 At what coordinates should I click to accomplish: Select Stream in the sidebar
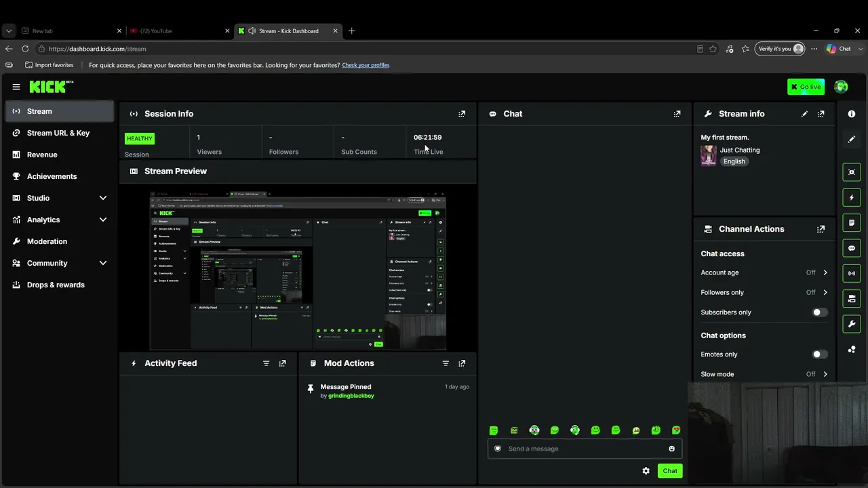[60, 111]
